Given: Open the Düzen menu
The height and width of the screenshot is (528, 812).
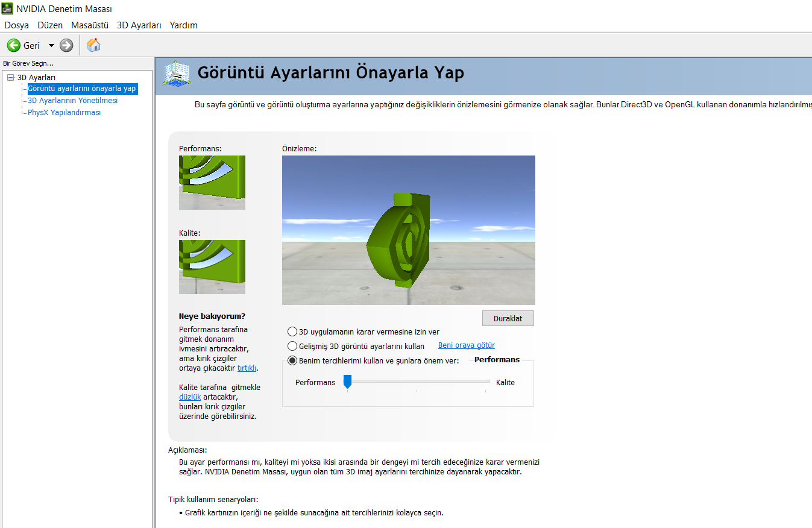Looking at the screenshot, I should tap(50, 25).
